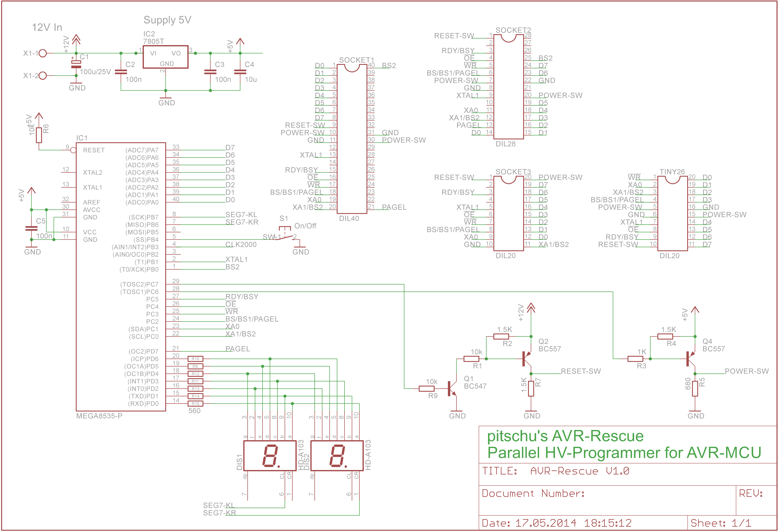Click '(TOSC2)PC7' pin name on IC1
This screenshot has height=532, width=778.
point(139,285)
